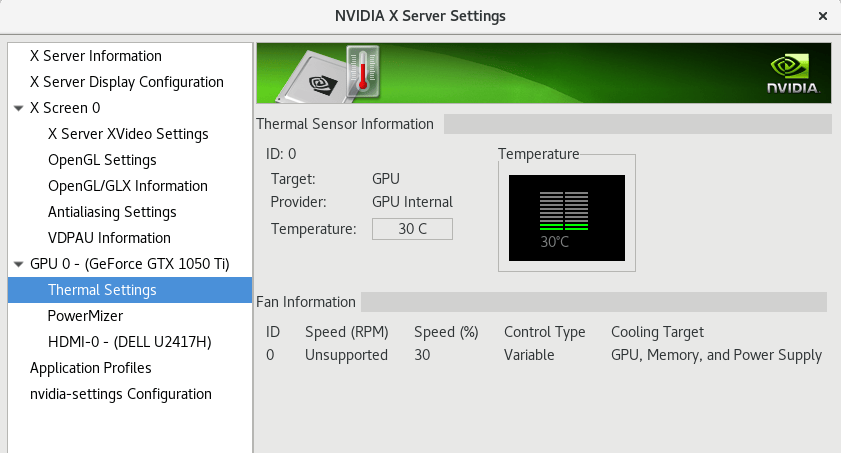This screenshot has width=841, height=453.
Task: Click the Temperature value field showing 30 C
Action: (x=412, y=229)
